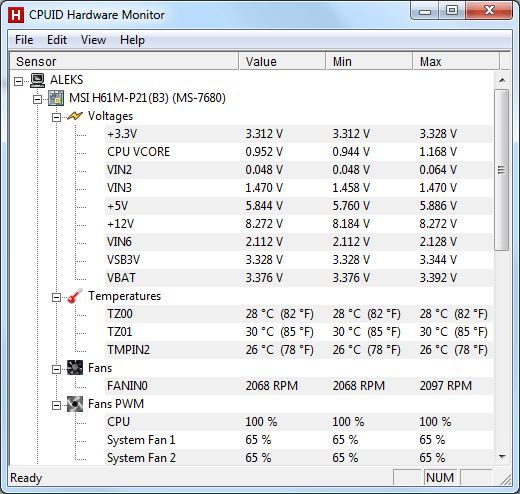
Task: Collapse the Temperatures group
Action: point(56,297)
